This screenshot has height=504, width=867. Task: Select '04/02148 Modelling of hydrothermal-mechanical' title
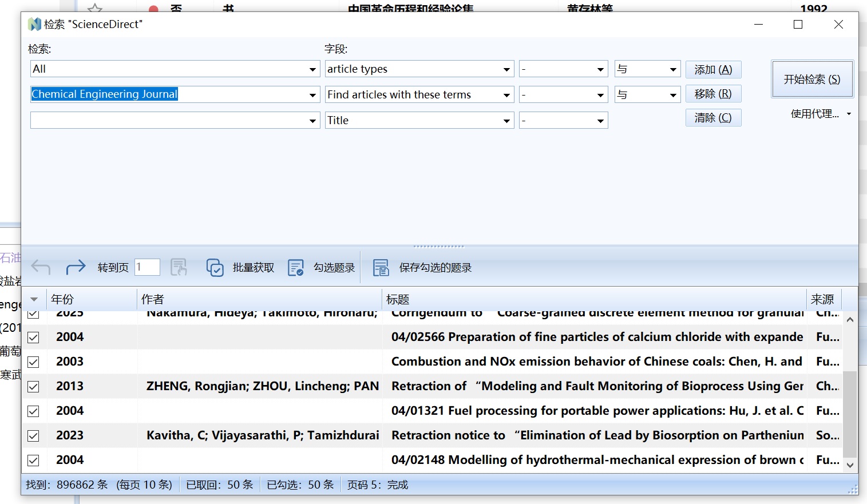[x=597, y=460]
